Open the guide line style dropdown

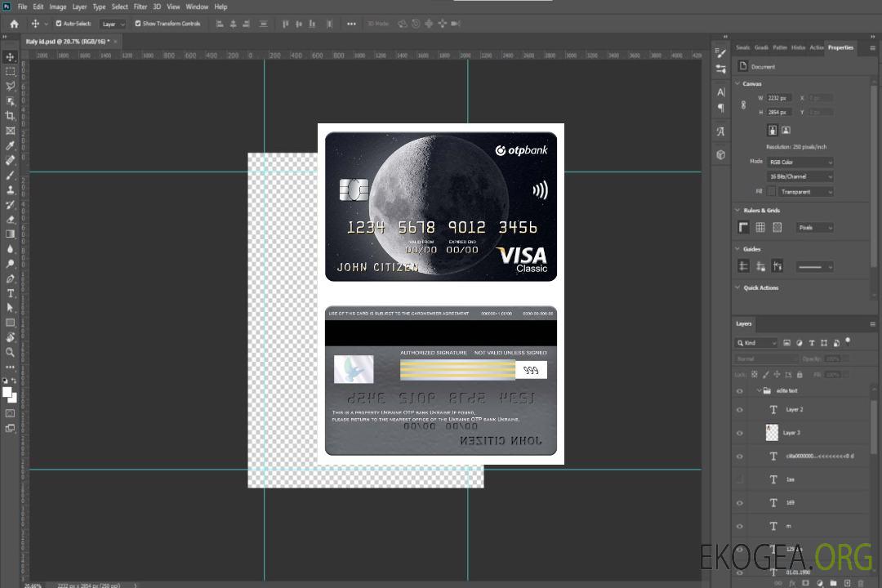[815, 267]
